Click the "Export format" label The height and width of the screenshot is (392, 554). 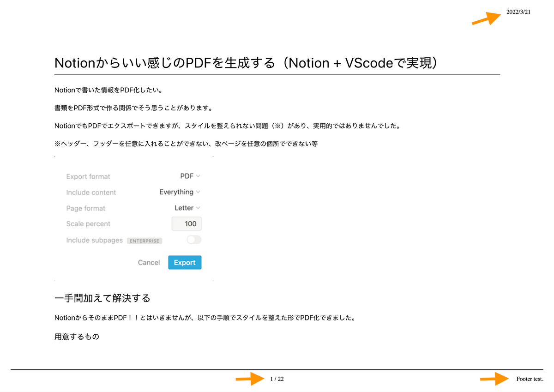[x=88, y=176]
